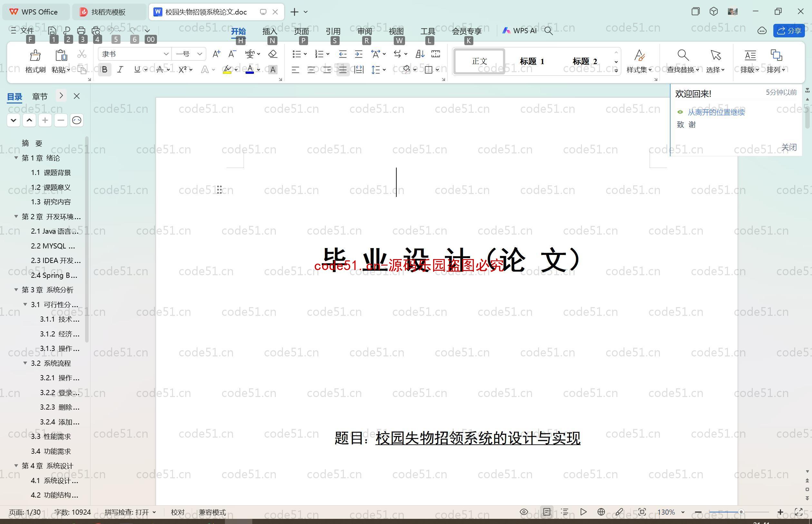Click the clear formatting eraser icon
Image resolution: width=812 pixels, height=524 pixels.
pos(273,54)
